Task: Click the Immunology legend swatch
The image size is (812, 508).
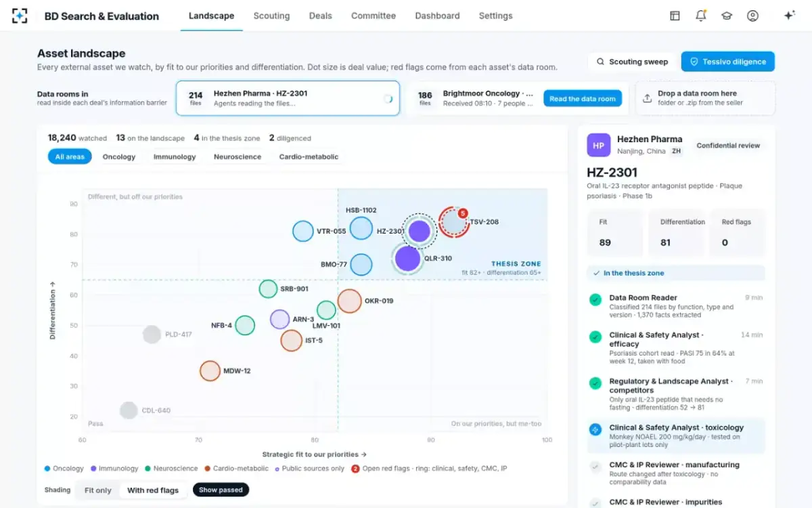Action: (93, 468)
